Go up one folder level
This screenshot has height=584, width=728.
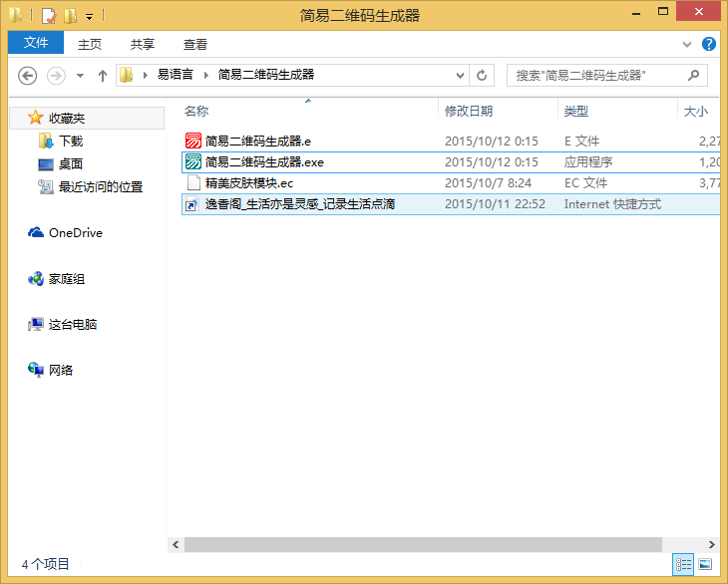pos(103,75)
